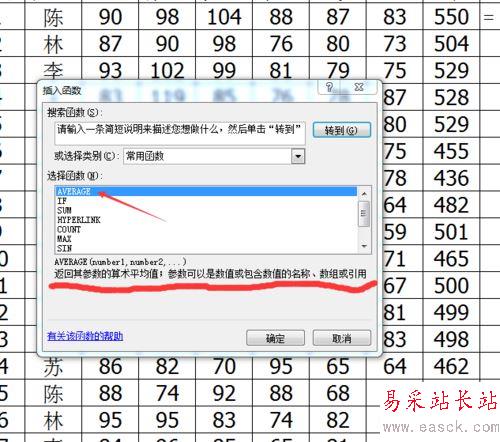Screen dimensions: 500x442
Task: Select the cell with total 436
Action: click(x=451, y=178)
